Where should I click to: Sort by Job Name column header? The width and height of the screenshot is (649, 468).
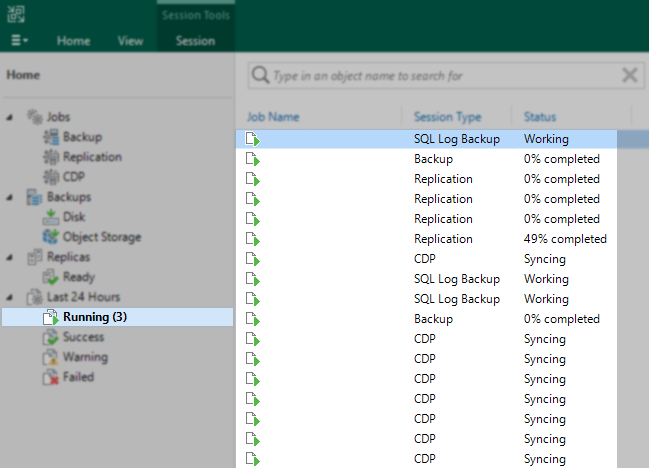point(273,117)
